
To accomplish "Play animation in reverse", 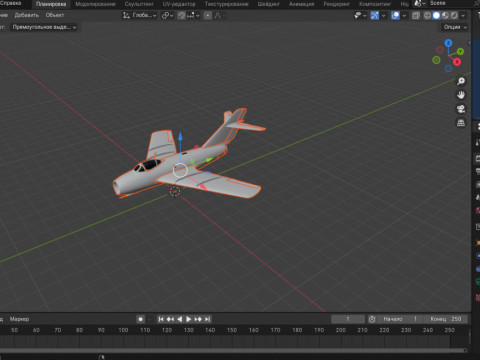I will [179, 319].
